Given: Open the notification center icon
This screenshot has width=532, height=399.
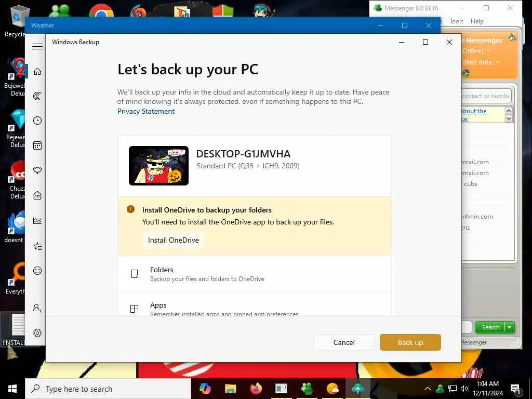Looking at the screenshot, I should click(516, 389).
